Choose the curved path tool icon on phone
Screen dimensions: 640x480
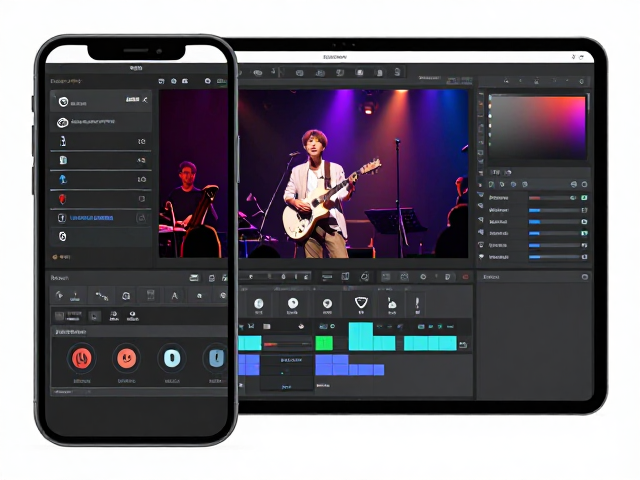[x=102, y=296]
